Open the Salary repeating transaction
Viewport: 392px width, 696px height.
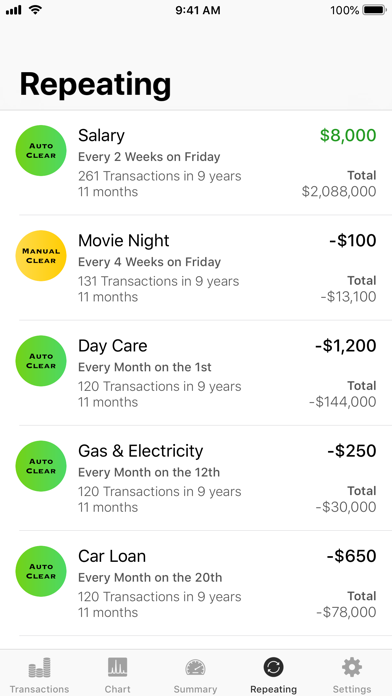click(196, 163)
